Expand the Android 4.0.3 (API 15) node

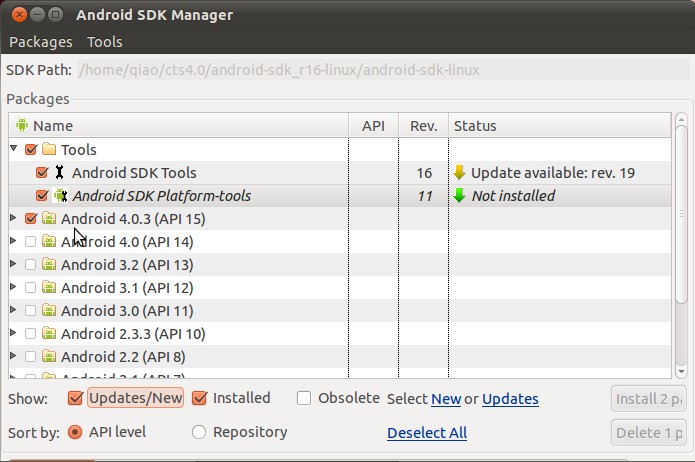point(13,218)
